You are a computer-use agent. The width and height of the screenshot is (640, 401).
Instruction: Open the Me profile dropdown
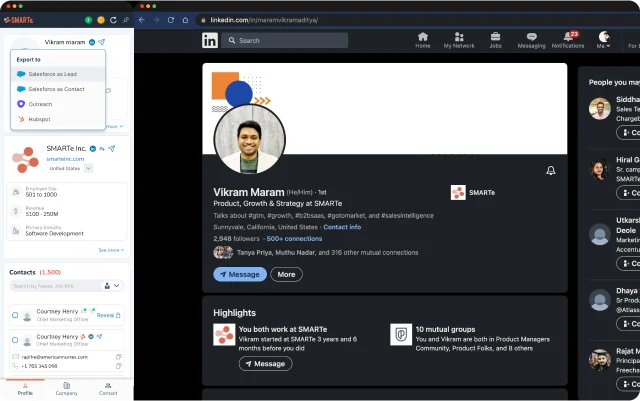[604, 40]
